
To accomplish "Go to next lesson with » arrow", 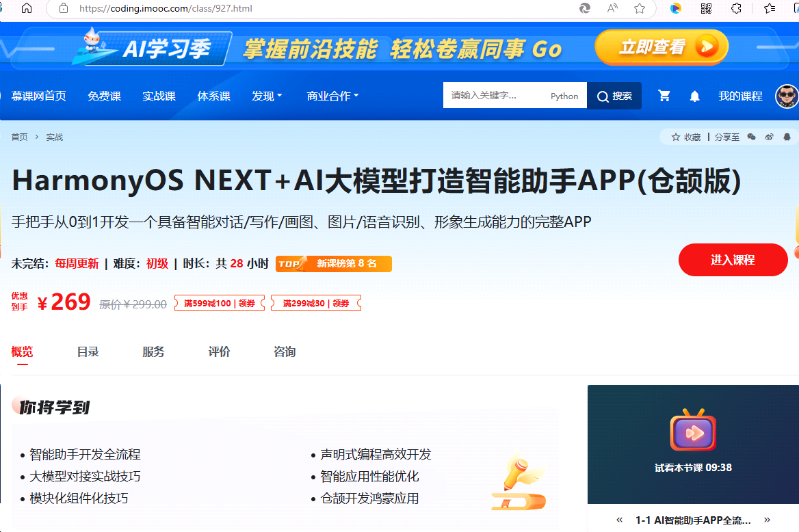I will coord(767,520).
